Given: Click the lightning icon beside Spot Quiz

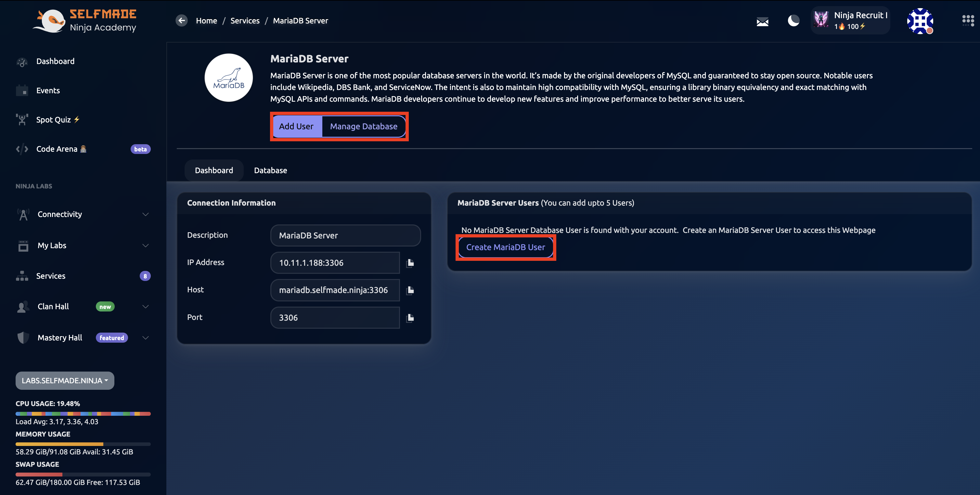Looking at the screenshot, I should (x=76, y=120).
